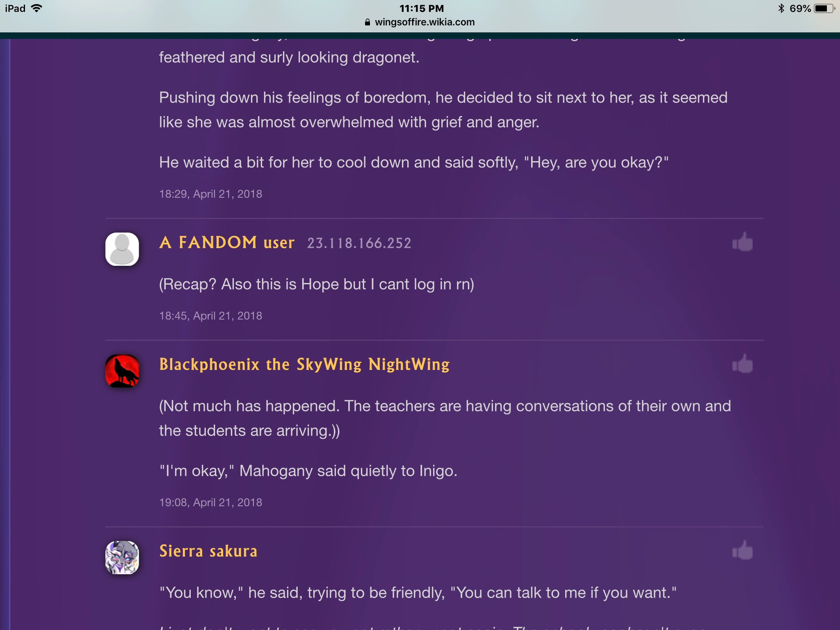
Task: Open permalink for 18:29, April 21, 2018
Action: coord(210,194)
